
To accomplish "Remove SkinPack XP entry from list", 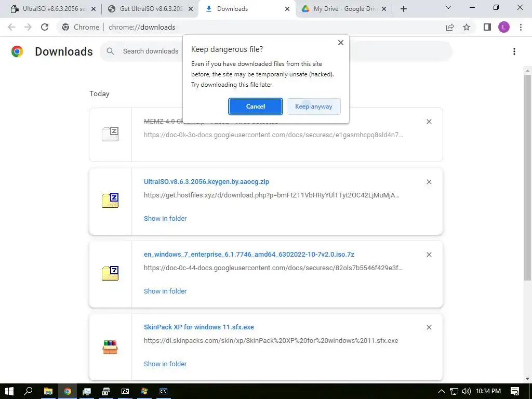I will point(429,327).
